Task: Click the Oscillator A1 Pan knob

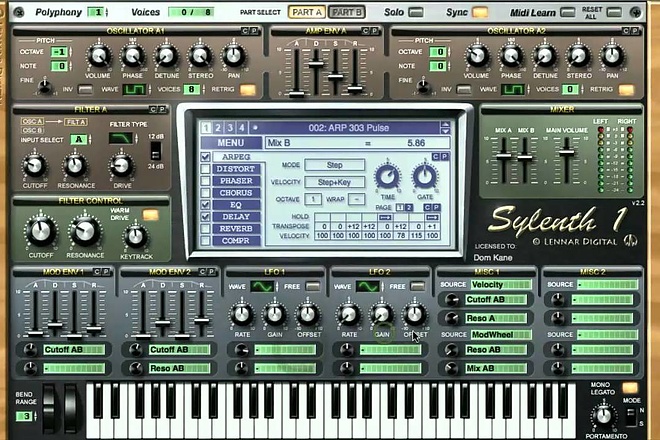Action: (x=234, y=56)
